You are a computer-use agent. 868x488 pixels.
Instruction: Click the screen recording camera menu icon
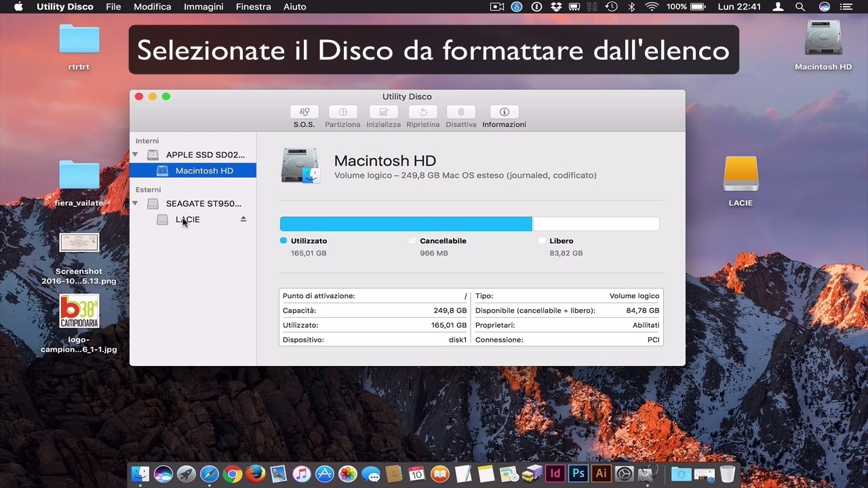pos(497,7)
